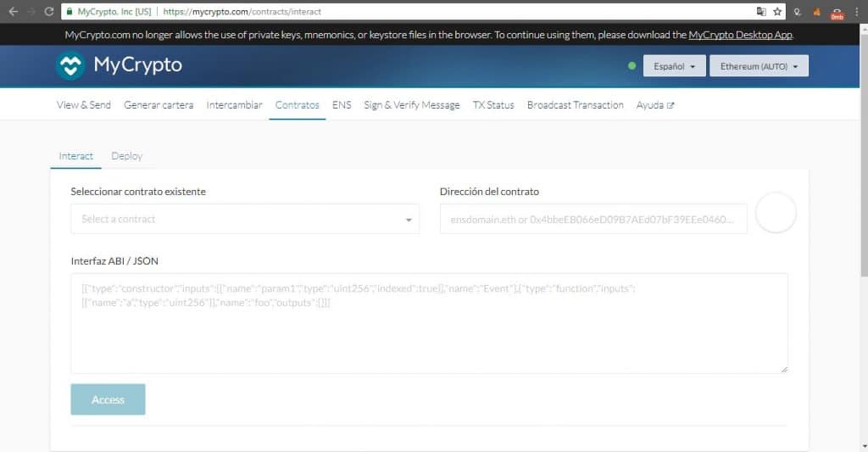Open the Broadcast Transaction tab
This screenshot has width=868, height=452.
coord(576,104)
